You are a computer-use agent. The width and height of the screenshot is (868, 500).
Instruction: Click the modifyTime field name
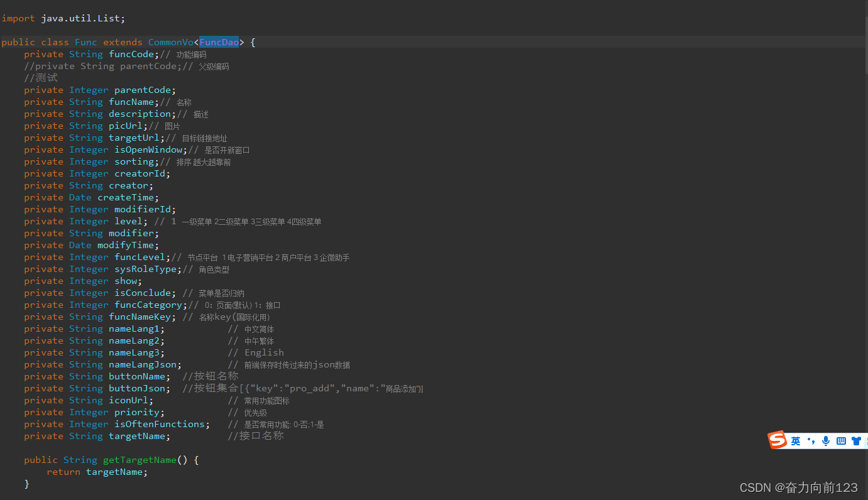pos(126,245)
